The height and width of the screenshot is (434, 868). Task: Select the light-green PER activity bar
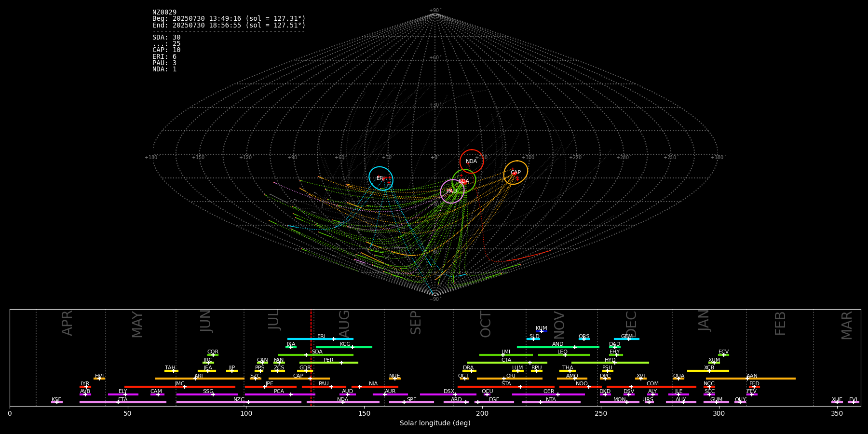[329, 363]
